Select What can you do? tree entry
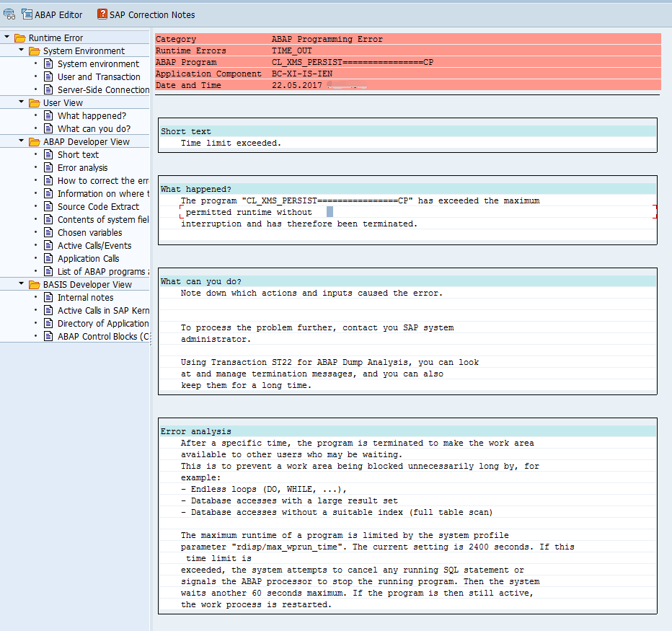The height and width of the screenshot is (631, 672). tap(94, 128)
